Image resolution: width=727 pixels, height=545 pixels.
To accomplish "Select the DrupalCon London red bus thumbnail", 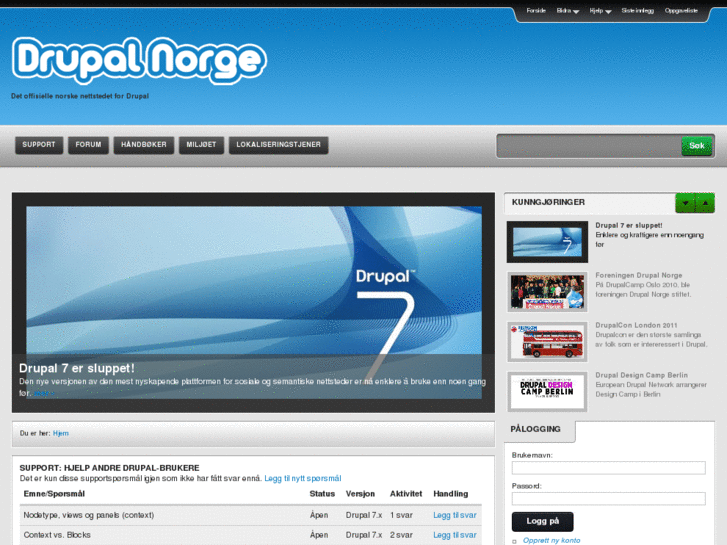I will pos(547,342).
